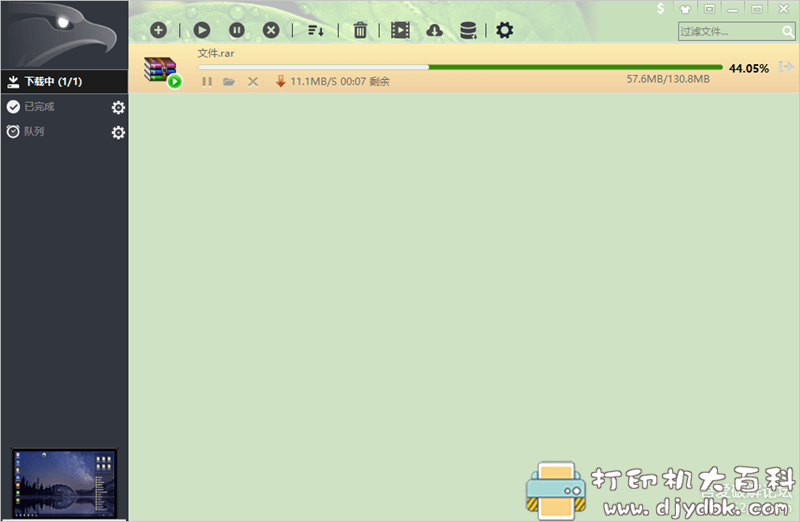Click the cloud download icon
This screenshot has width=800, height=522.
click(x=434, y=31)
